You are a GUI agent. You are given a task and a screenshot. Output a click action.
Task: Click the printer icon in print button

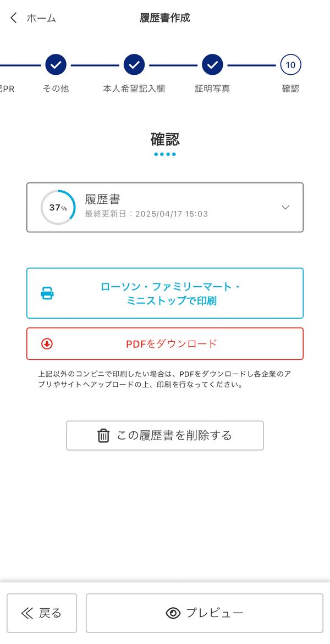click(x=47, y=293)
